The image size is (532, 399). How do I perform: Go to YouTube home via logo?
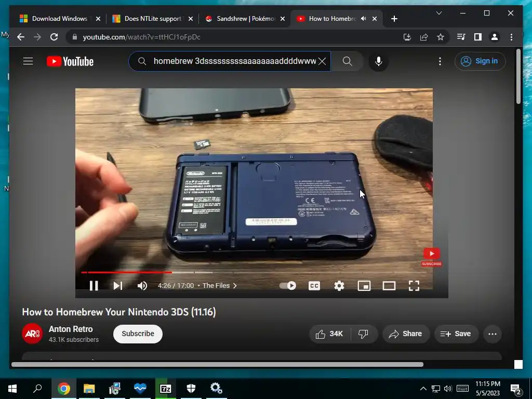point(70,61)
